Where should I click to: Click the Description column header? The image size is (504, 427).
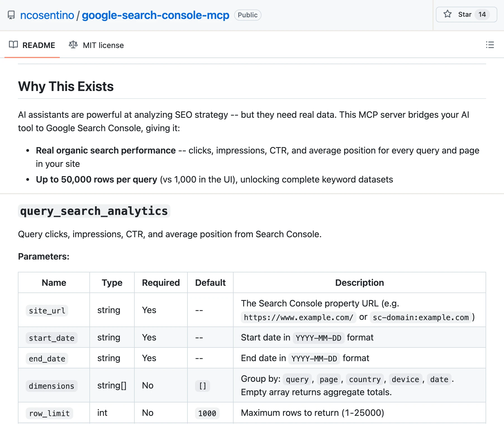click(x=360, y=283)
